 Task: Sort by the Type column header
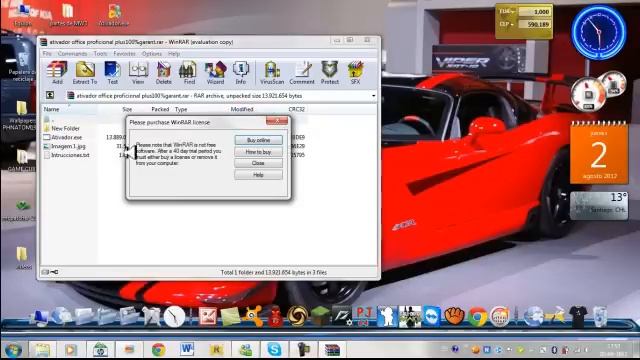click(181, 109)
